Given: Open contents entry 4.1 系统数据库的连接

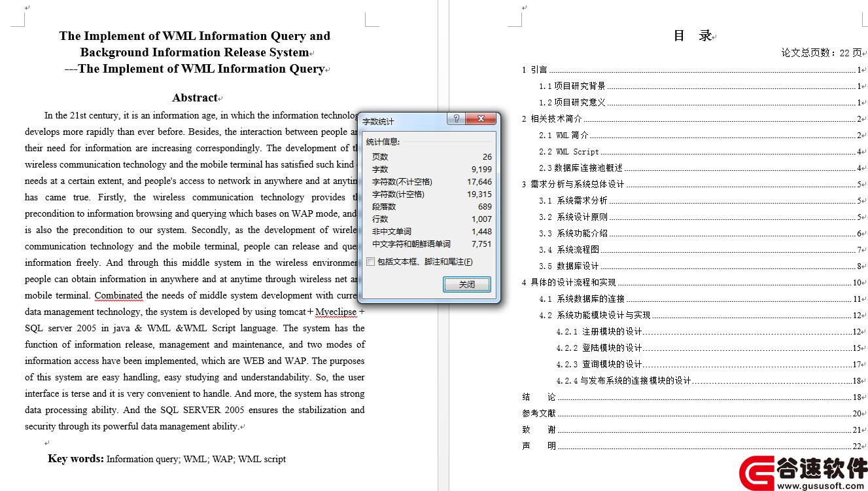Looking at the screenshot, I should tap(701, 299).
